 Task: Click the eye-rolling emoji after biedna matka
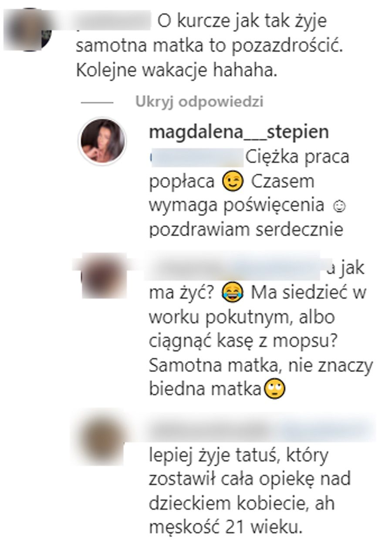(x=276, y=388)
